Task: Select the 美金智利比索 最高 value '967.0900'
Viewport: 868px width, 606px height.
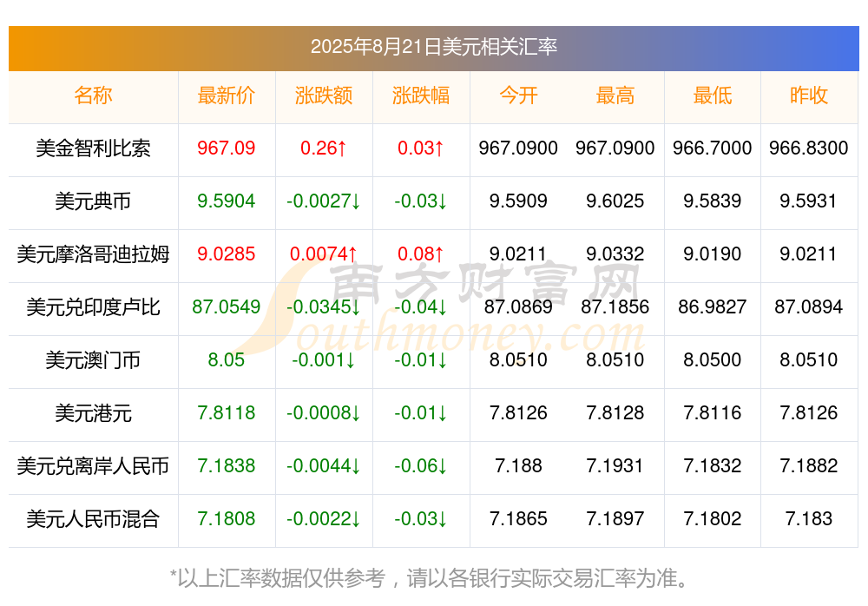Action: (615, 148)
